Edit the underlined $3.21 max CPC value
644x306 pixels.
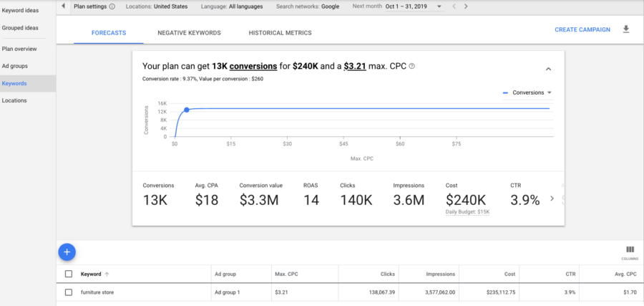click(355, 66)
